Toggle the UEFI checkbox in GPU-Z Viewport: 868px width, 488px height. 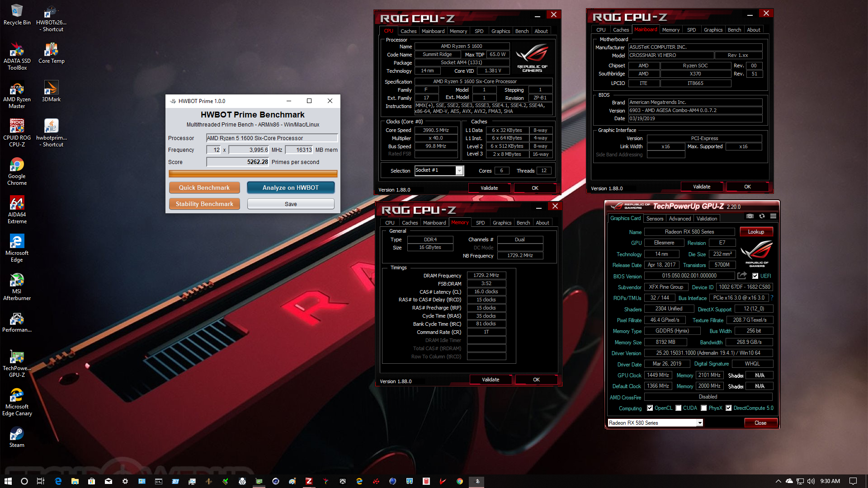click(755, 276)
